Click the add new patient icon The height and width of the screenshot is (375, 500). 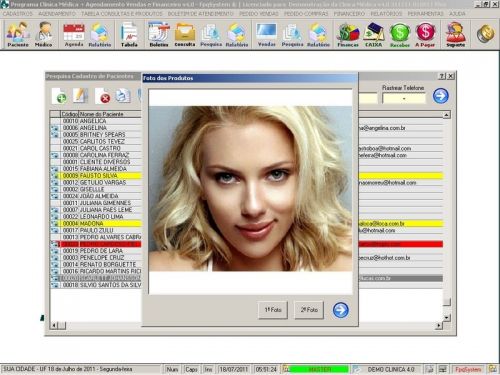tap(60, 96)
